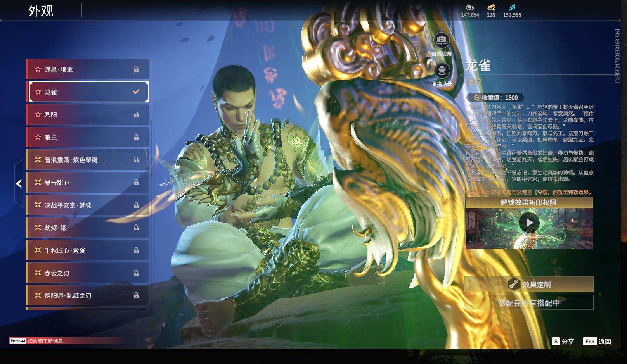627x364 pixels.
Task: Click the teal currency icon above 152,988
Action: (512, 7)
